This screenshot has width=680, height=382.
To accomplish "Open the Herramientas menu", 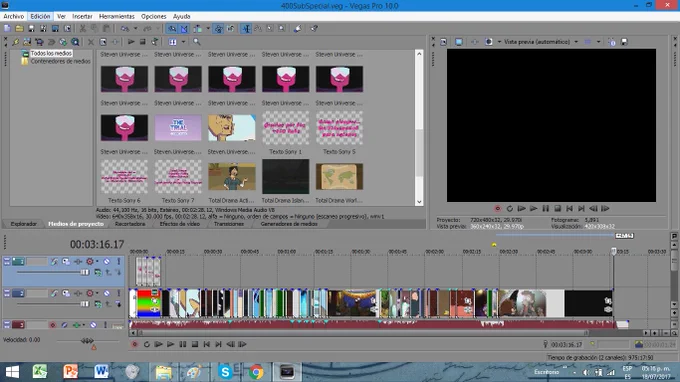I will 117,16.
